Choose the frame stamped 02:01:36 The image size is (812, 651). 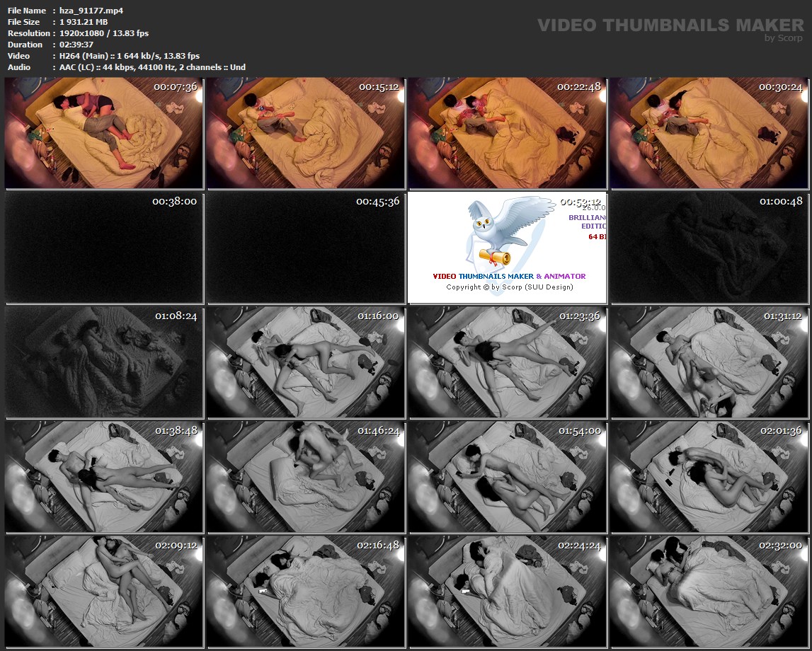tap(709, 477)
